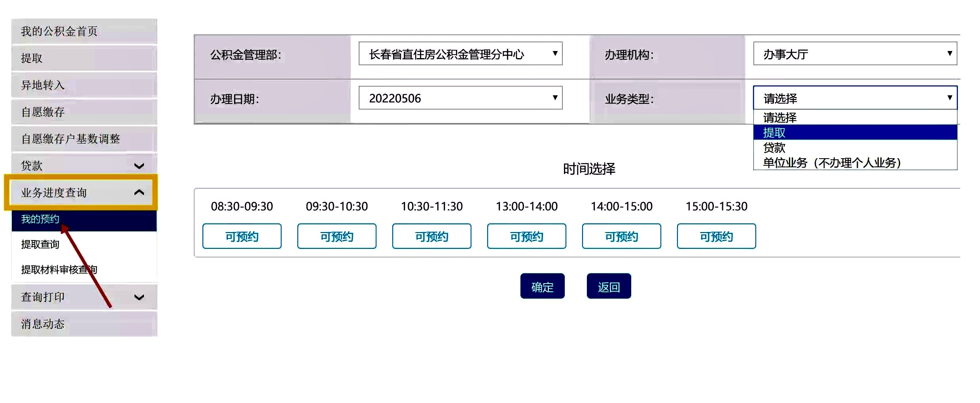Viewport: 980px width, 403px height.
Task: Expand the 贷款 sidebar chevron
Action: tap(139, 166)
